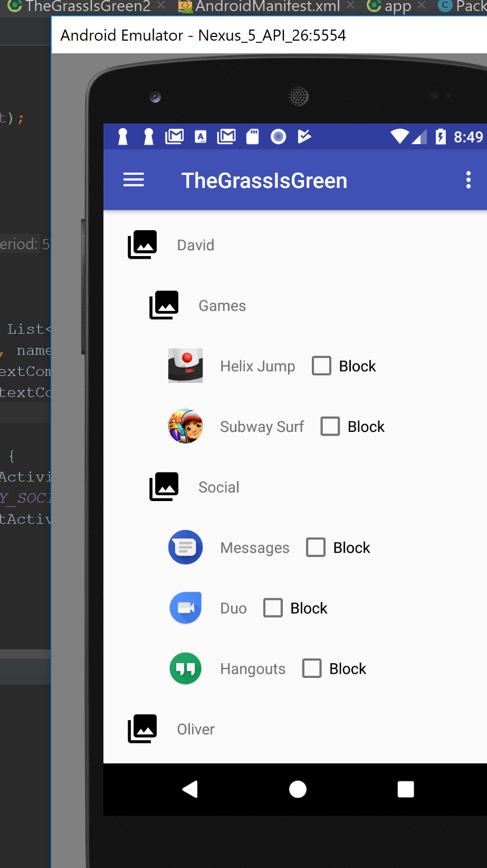Tap the Helix Jump app icon
The width and height of the screenshot is (487, 868).
coord(185,365)
